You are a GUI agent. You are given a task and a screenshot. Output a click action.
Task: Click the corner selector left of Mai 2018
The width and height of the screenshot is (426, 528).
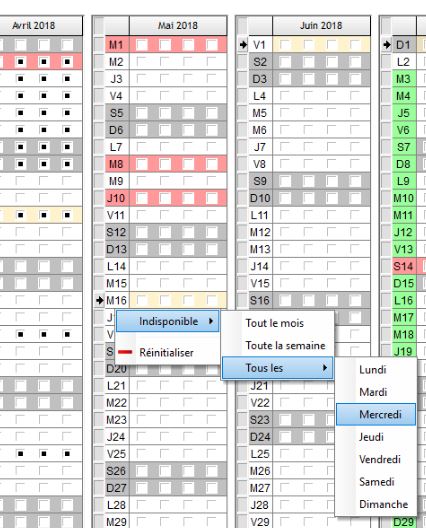click(x=99, y=25)
